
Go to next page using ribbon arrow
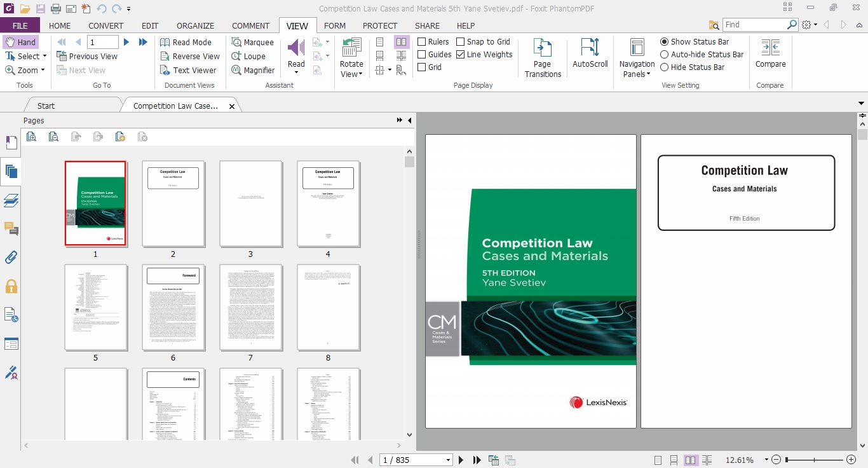point(126,42)
